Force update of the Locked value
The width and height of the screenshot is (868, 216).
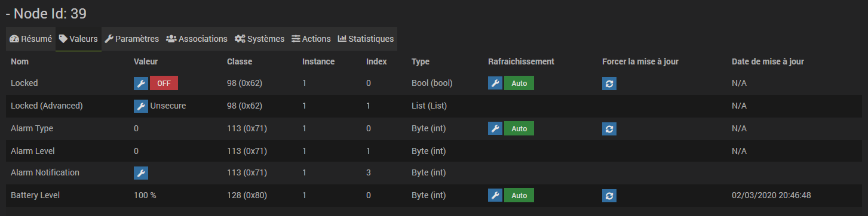609,84
